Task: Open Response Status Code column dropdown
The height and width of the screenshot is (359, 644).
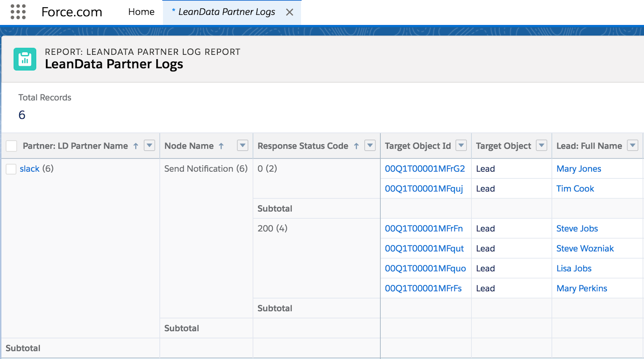Action: pos(370,145)
